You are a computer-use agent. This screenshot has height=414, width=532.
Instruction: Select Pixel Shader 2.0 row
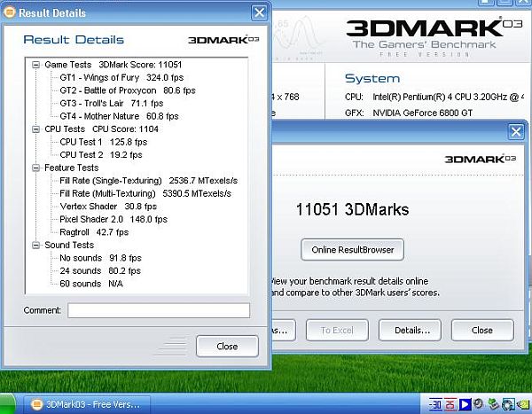click(x=113, y=220)
